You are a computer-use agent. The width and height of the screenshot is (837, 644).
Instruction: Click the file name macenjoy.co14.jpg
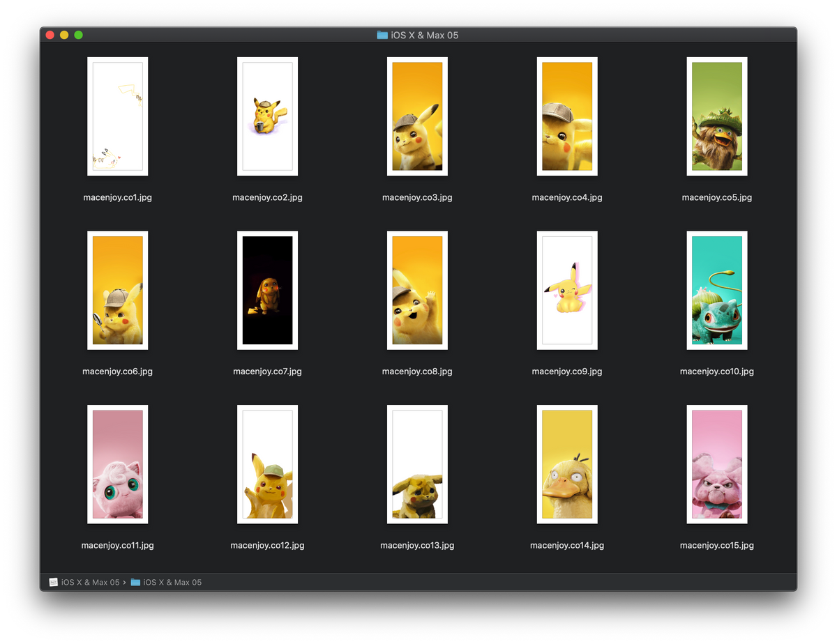567,545
